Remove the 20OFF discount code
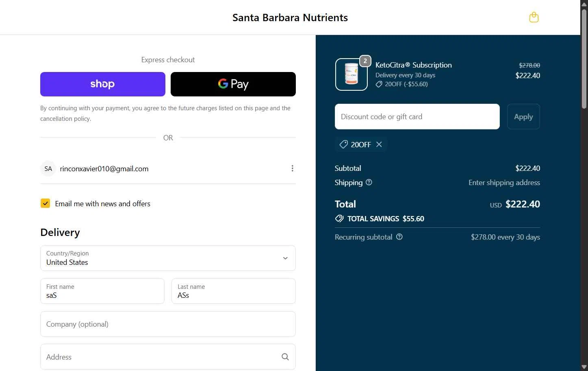 tap(379, 144)
